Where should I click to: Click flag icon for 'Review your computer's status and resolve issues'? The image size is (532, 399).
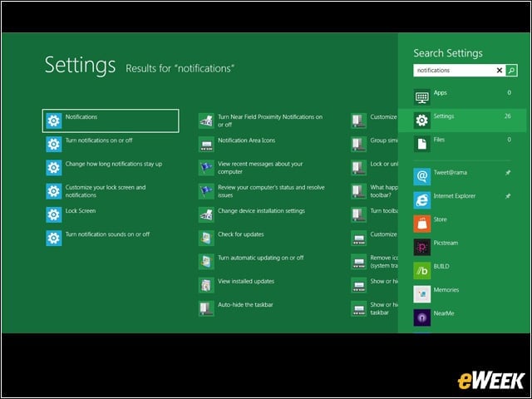[x=206, y=191]
